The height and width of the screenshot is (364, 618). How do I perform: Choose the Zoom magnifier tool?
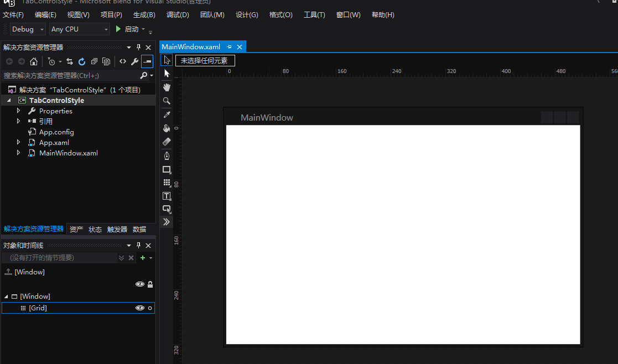coord(167,101)
